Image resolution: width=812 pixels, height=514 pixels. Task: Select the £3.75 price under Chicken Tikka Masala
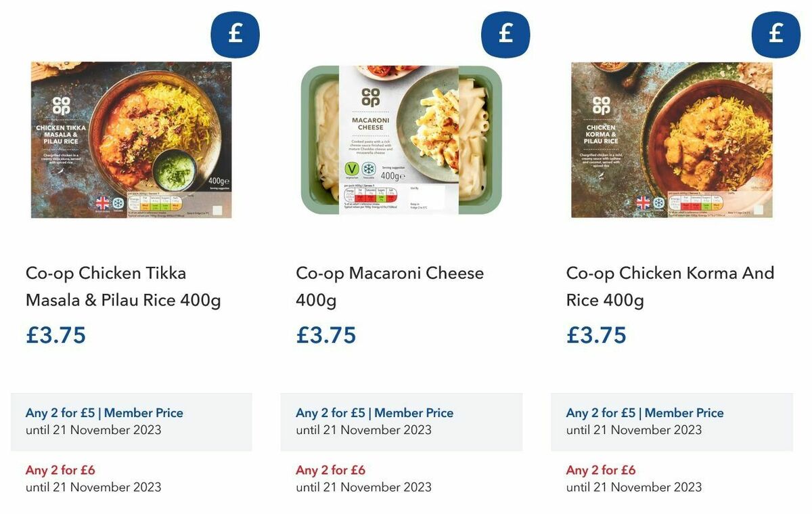point(56,335)
